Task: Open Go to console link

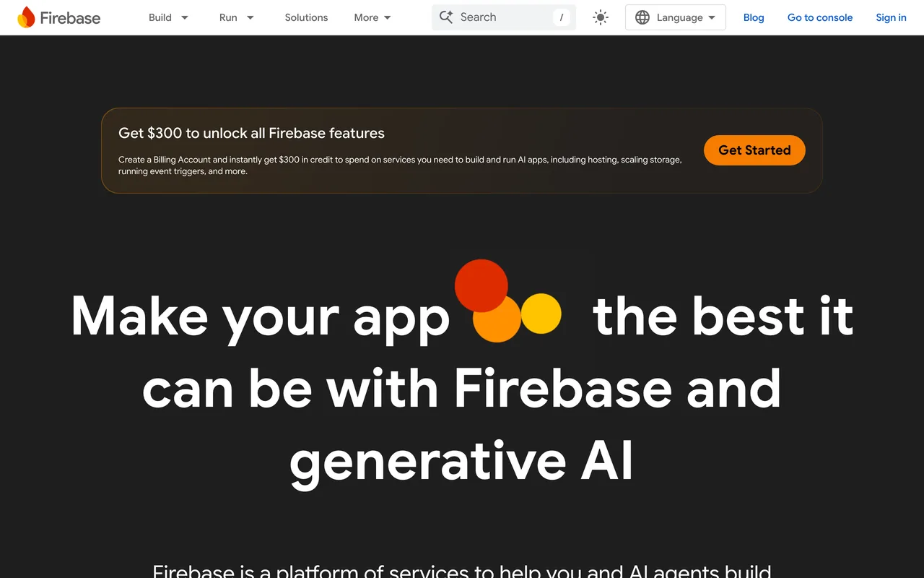Action: [820, 17]
